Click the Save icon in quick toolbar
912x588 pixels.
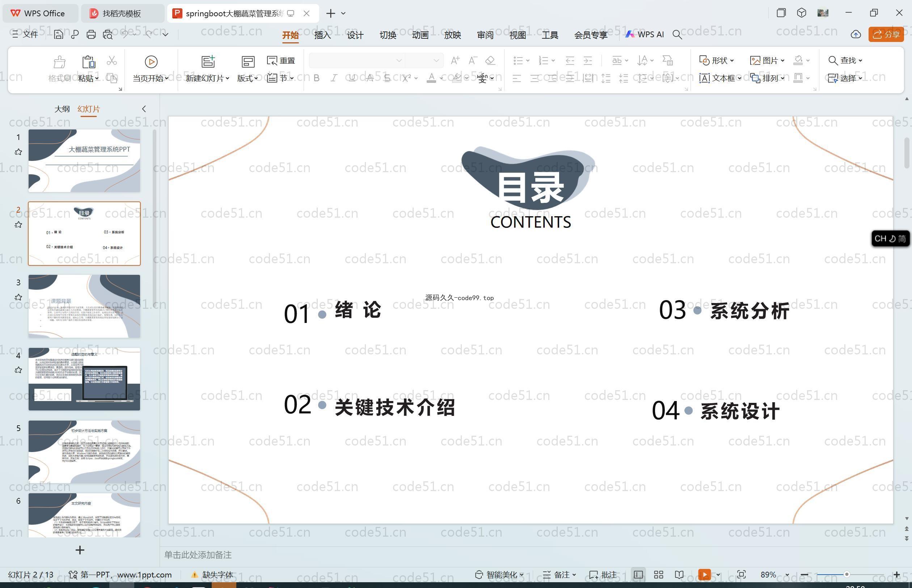59,34
